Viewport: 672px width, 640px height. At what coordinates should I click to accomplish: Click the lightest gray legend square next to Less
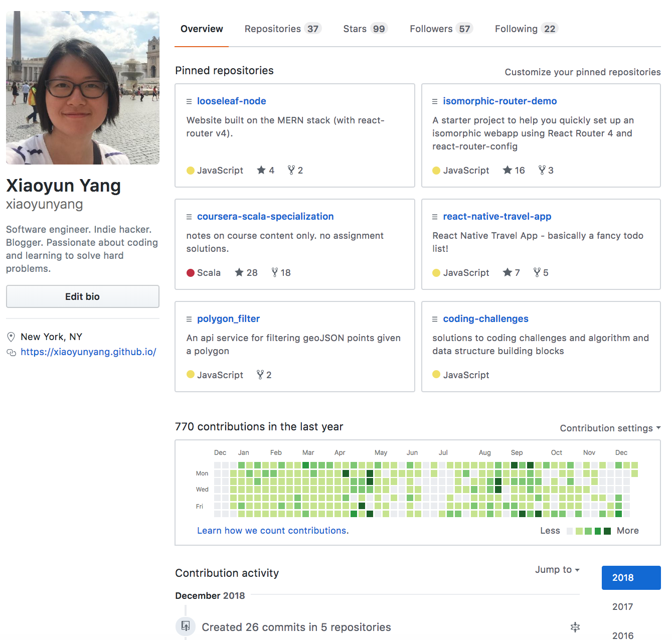[x=570, y=531]
